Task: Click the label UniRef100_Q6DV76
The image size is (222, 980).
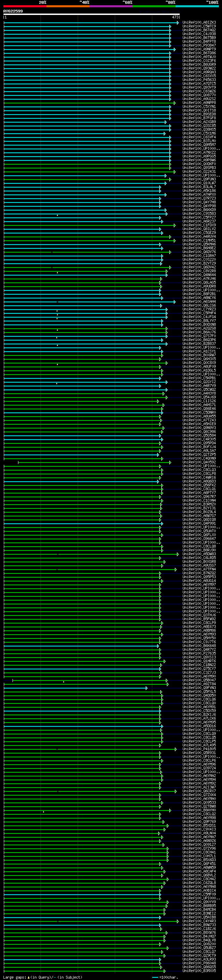Action: 199,252
